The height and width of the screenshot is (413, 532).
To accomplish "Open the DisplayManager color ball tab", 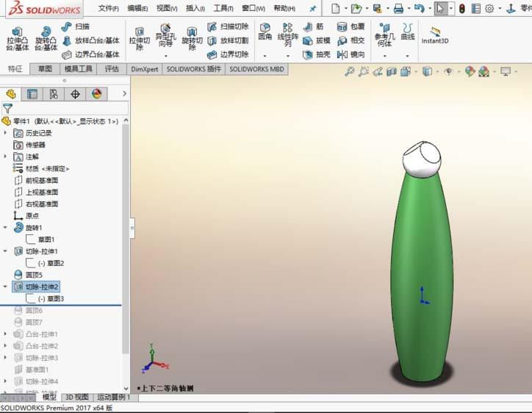I will click(96, 94).
